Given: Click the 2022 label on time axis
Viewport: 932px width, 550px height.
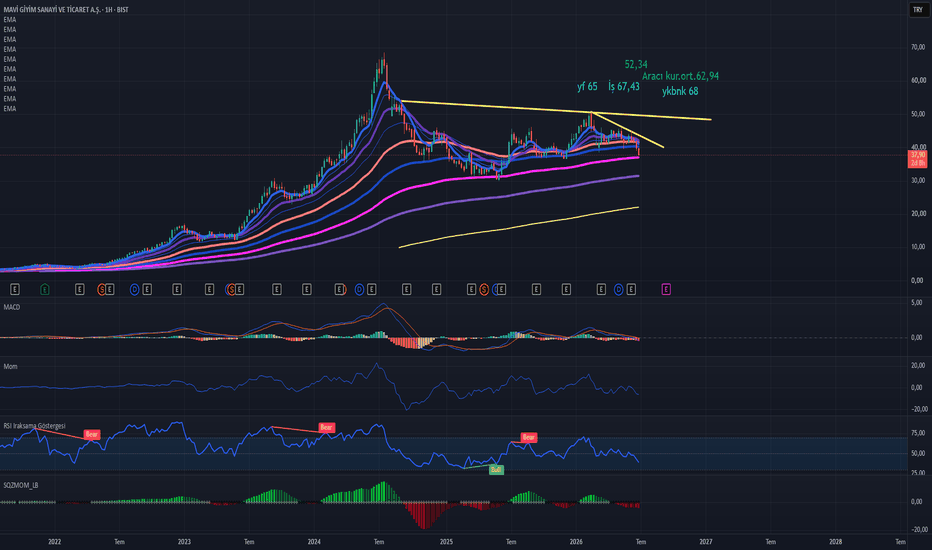Looking at the screenshot, I should (55, 542).
